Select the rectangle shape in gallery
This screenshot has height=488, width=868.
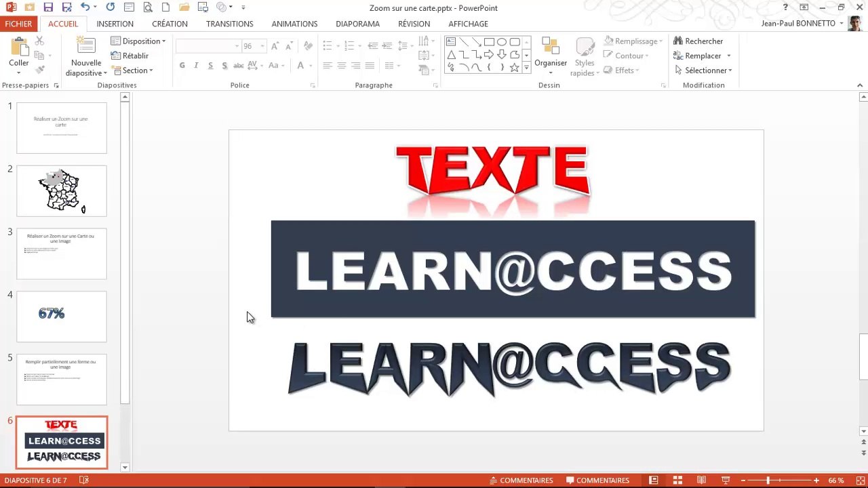point(489,41)
